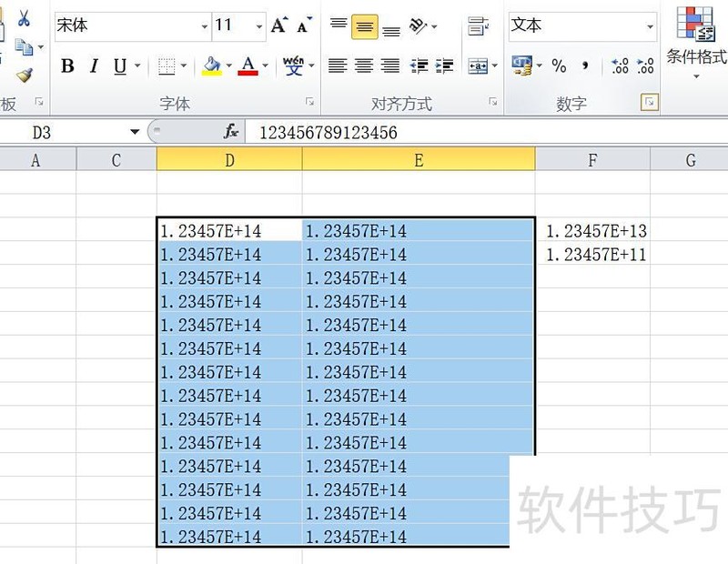Screen dimensions: 728x564
Task: Select the Format Painter brush icon
Action: click(24, 75)
